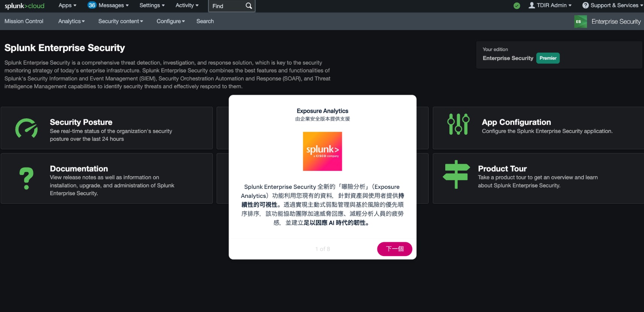Click the Product Tour signpost icon
Image resolution: width=644 pixels, height=312 pixels.
[x=456, y=175]
